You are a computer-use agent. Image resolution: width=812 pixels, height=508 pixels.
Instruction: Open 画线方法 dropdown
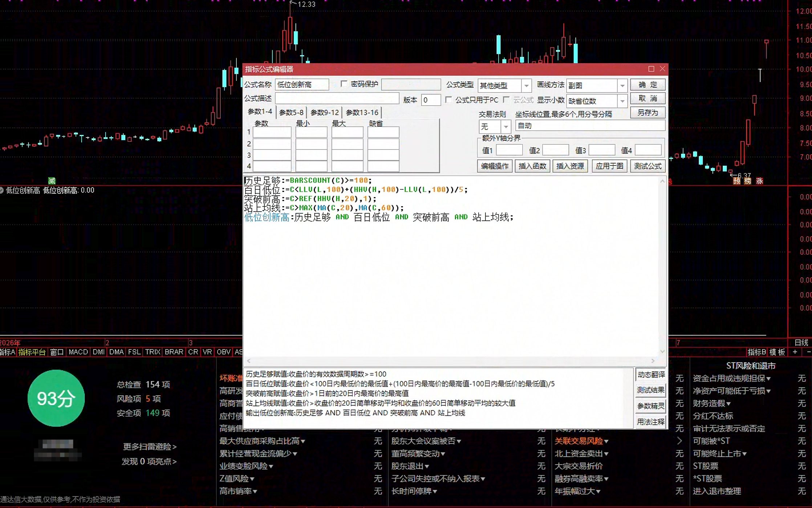pyautogui.click(x=622, y=86)
